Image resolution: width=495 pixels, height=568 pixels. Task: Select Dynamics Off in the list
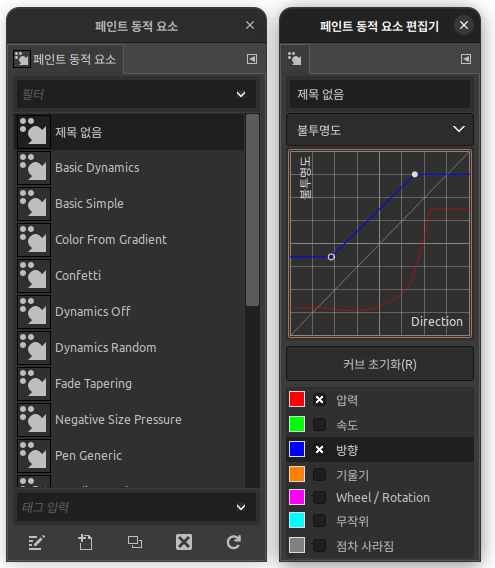130,312
